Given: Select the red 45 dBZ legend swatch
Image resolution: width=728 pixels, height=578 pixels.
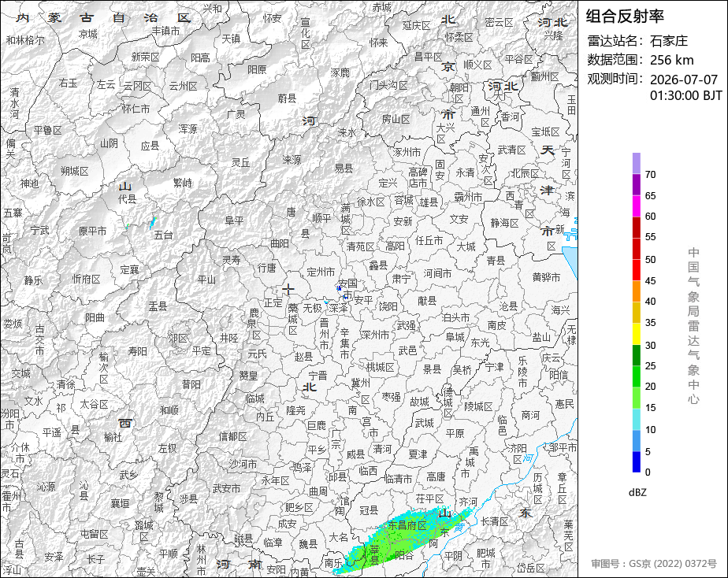Looking at the screenshot, I should 636,270.
